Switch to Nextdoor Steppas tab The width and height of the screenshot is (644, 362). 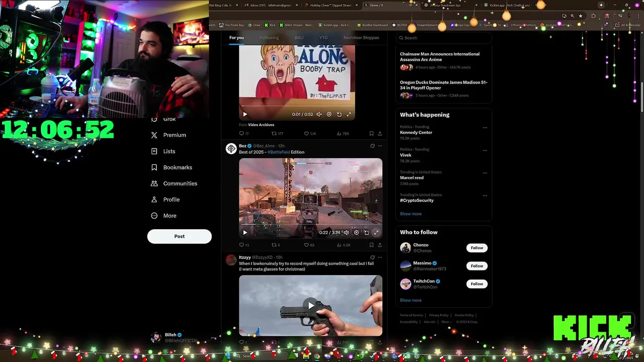click(361, 38)
